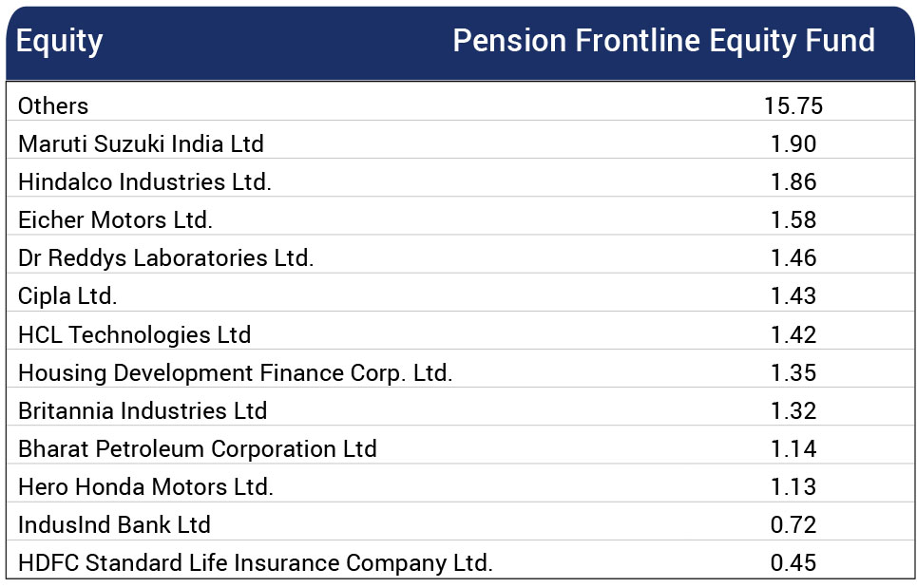917x588 pixels.
Task: Click the 1.43 value for Cipla
Action: tap(793, 295)
